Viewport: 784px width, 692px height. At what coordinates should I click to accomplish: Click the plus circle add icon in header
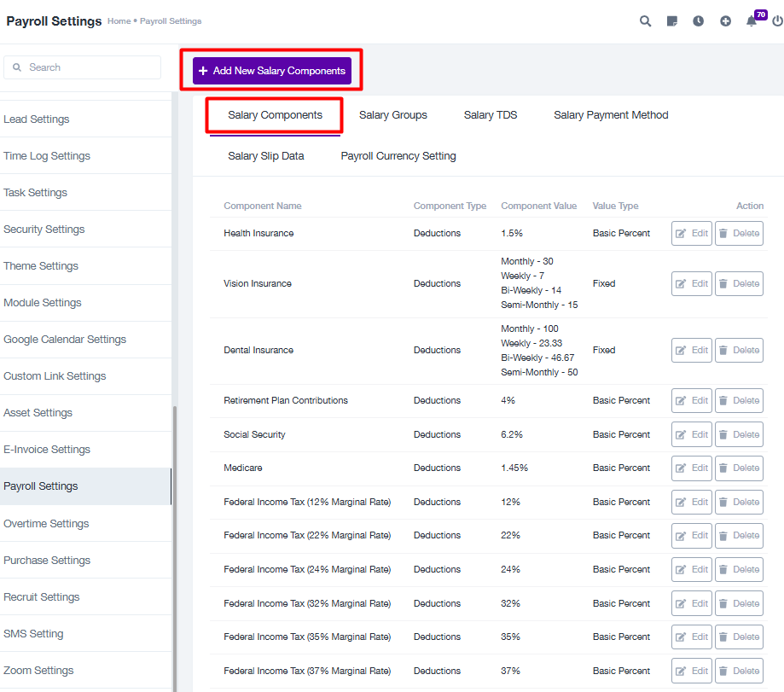point(725,21)
